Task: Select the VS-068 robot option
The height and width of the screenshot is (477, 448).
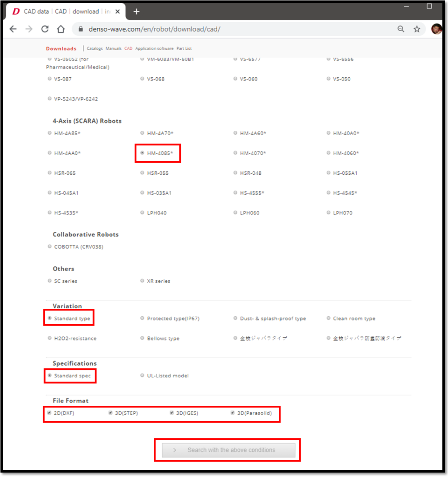Action: coord(142,79)
